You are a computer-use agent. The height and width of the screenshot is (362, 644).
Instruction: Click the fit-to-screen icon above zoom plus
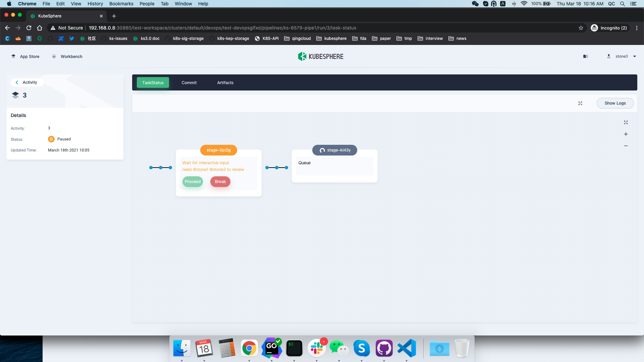pos(626,122)
